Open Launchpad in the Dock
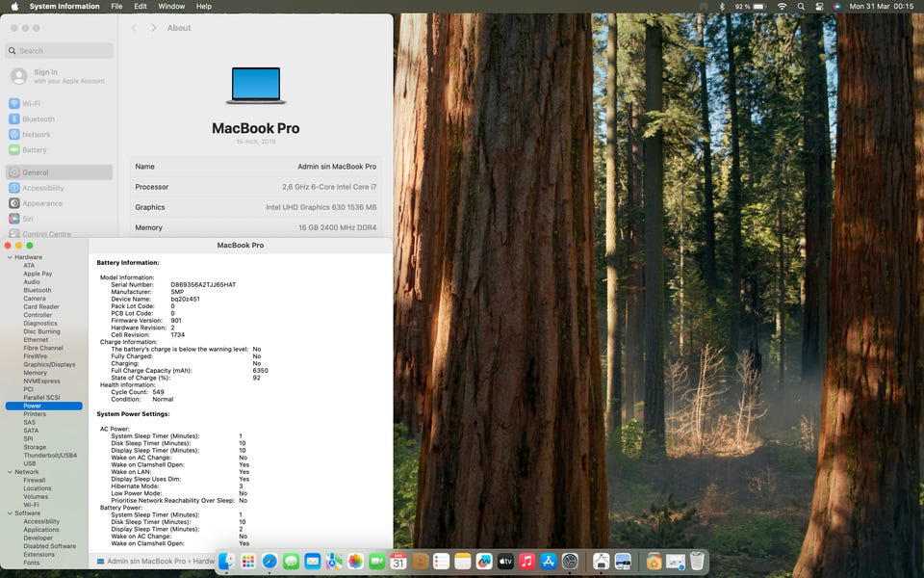Image resolution: width=924 pixels, height=578 pixels. (248, 561)
